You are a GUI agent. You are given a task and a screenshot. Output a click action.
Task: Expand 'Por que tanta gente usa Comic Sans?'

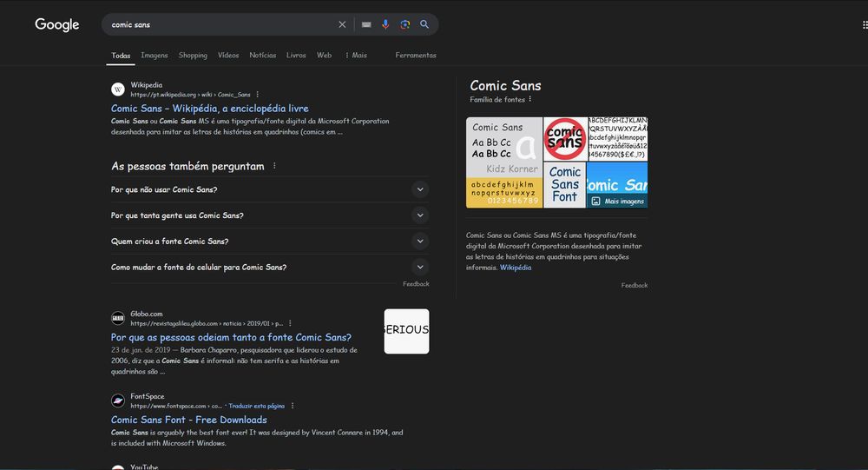tap(270, 215)
